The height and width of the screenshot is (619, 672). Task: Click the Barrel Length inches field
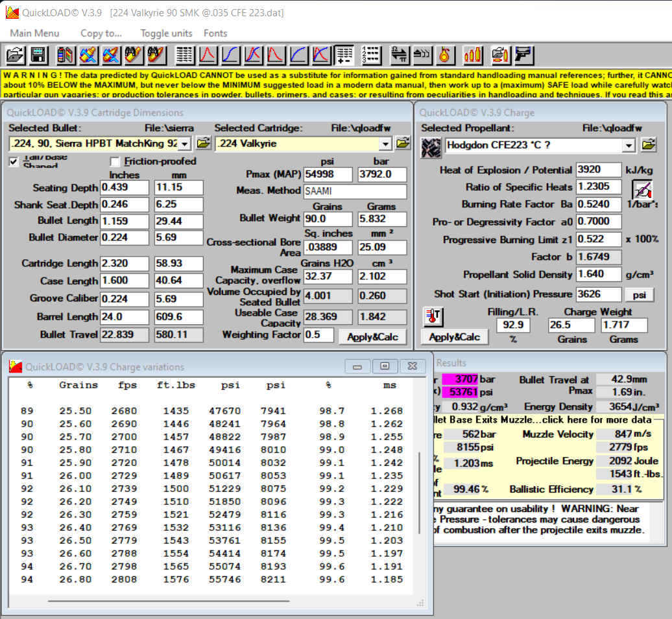[x=125, y=317]
